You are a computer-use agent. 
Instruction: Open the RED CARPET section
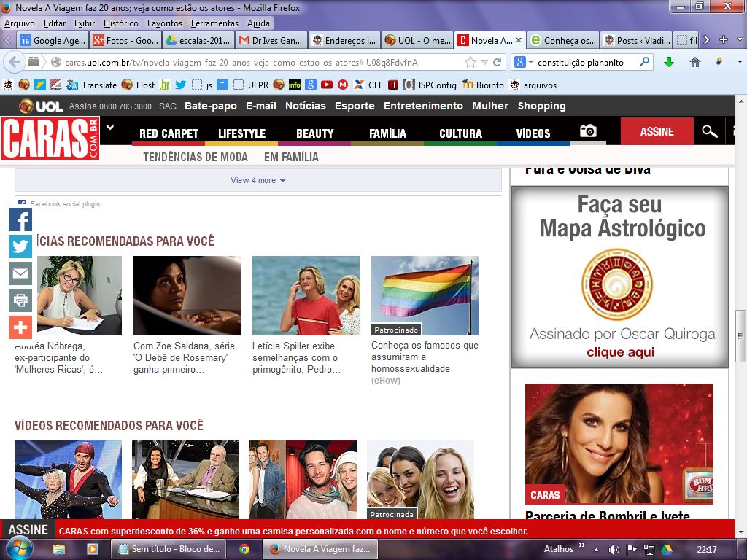[169, 133]
